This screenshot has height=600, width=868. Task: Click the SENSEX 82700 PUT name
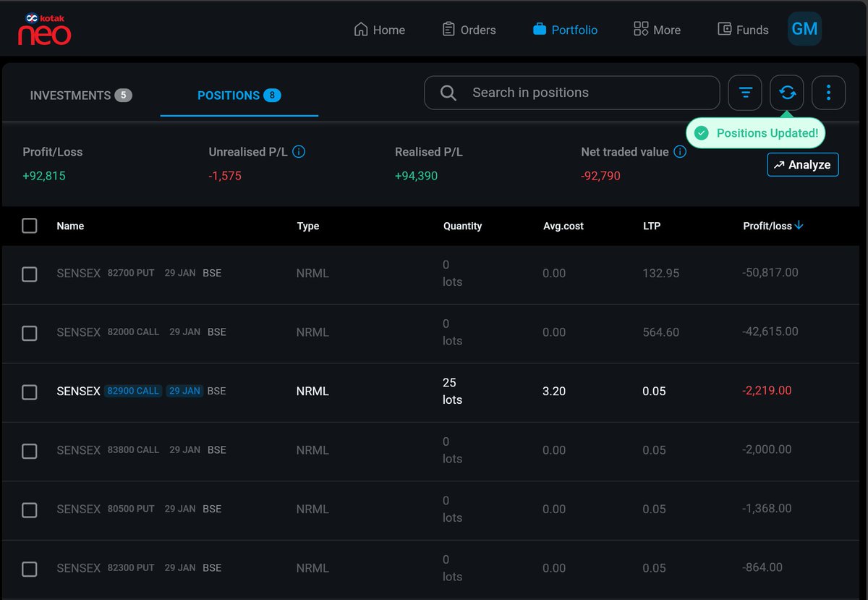tap(106, 274)
